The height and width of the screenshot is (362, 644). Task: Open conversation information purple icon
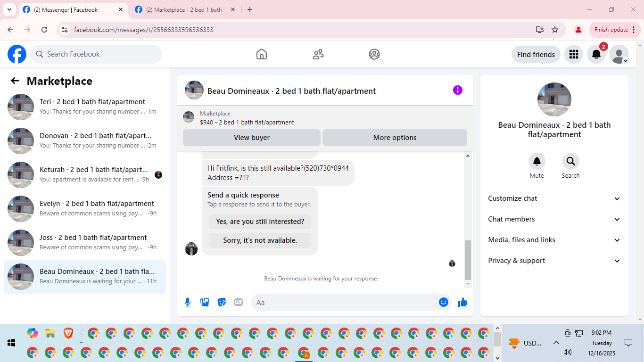click(458, 90)
